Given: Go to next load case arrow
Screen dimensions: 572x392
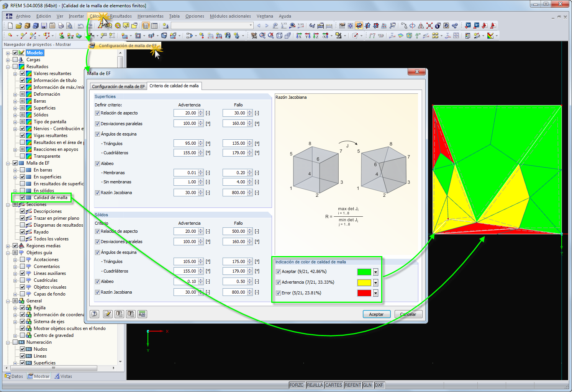Looking at the screenshot, I should (267, 26).
